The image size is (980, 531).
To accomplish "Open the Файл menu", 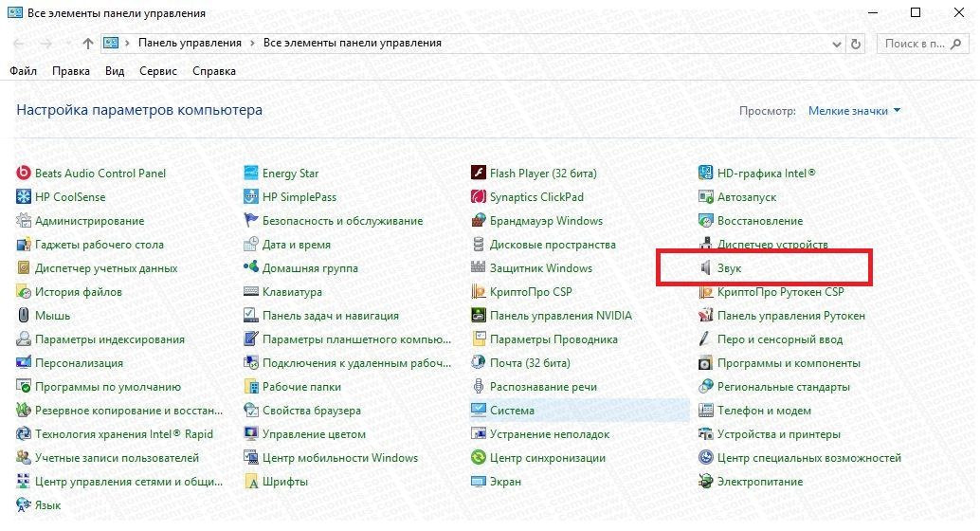I will click(23, 71).
